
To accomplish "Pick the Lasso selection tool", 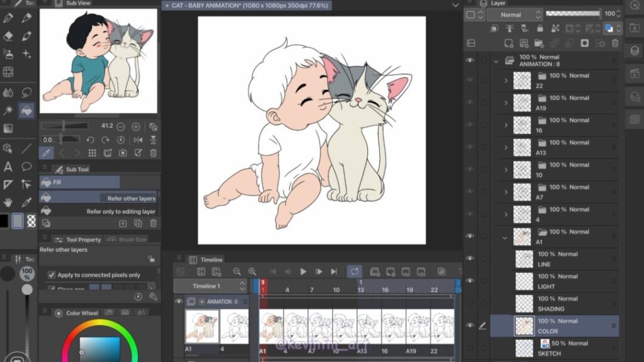I will pos(26,92).
